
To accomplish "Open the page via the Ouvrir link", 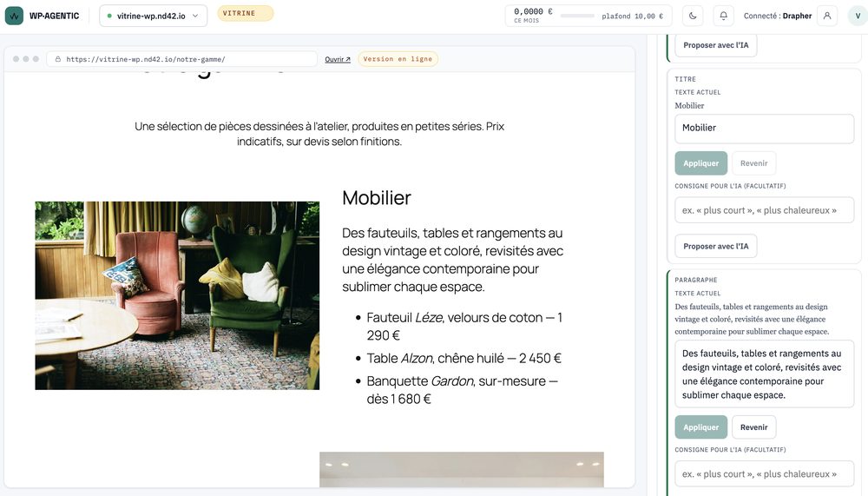I will pos(338,59).
